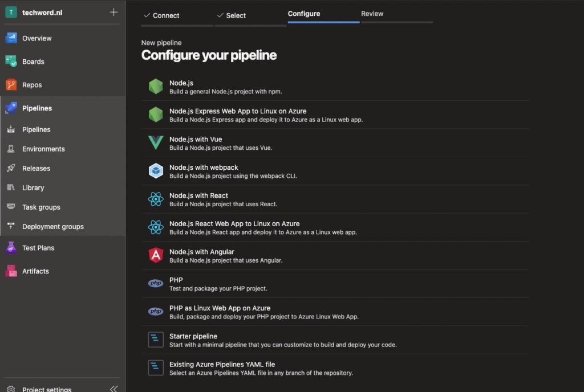
Task: Click the PHP logo icon for PHP template
Action: (x=156, y=283)
